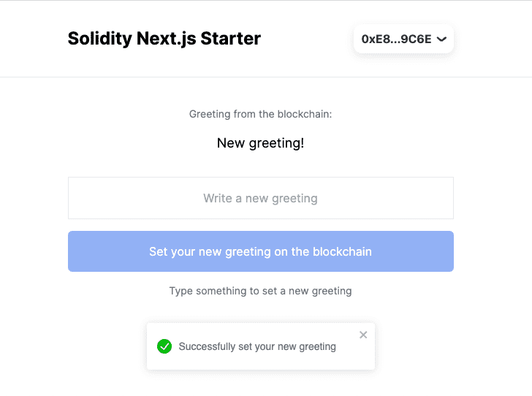Click the white toast notification card background

coord(261,362)
